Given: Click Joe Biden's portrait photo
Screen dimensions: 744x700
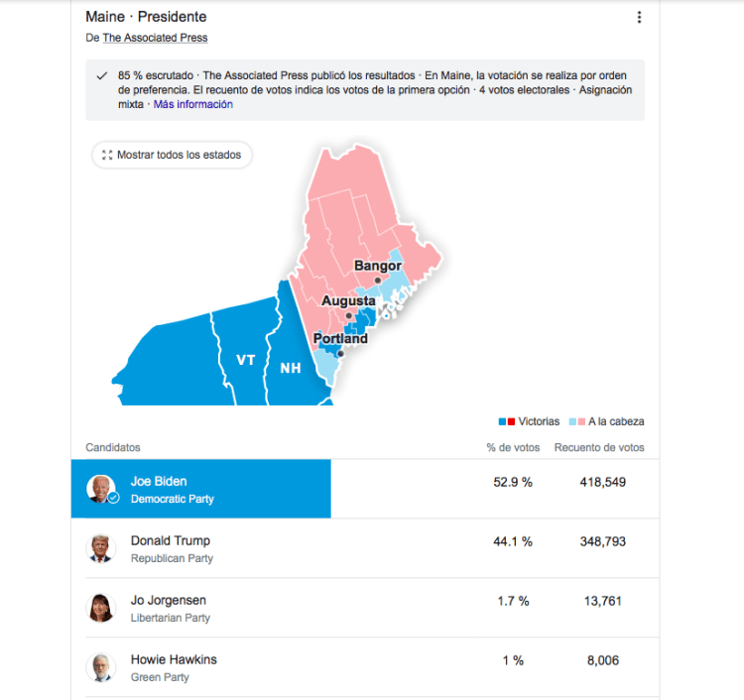Looking at the screenshot, I should (x=100, y=489).
